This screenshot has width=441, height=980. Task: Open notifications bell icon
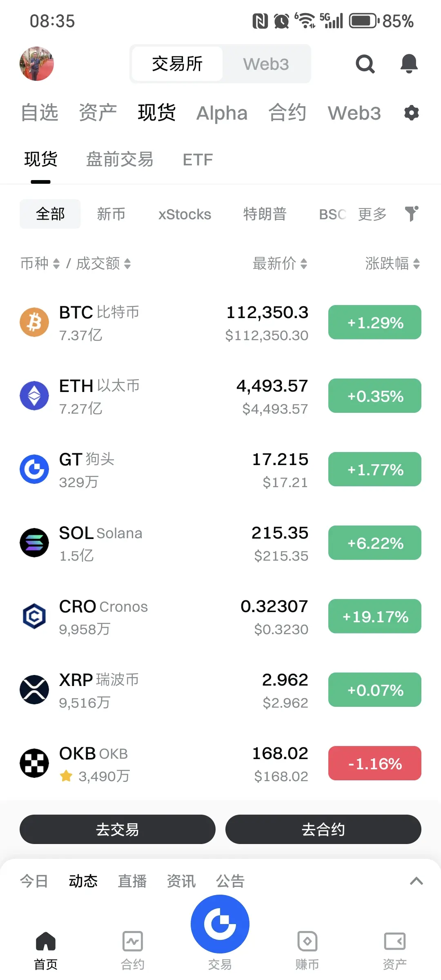(409, 64)
